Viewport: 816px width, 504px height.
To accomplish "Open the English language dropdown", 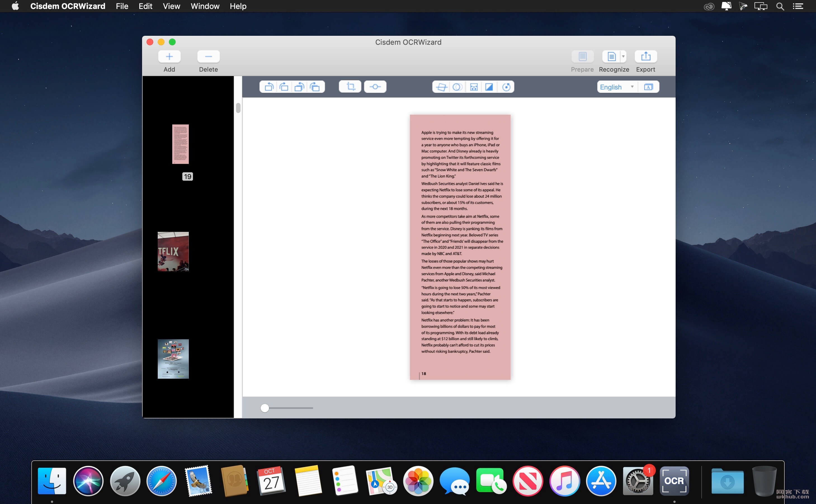I will (x=617, y=87).
